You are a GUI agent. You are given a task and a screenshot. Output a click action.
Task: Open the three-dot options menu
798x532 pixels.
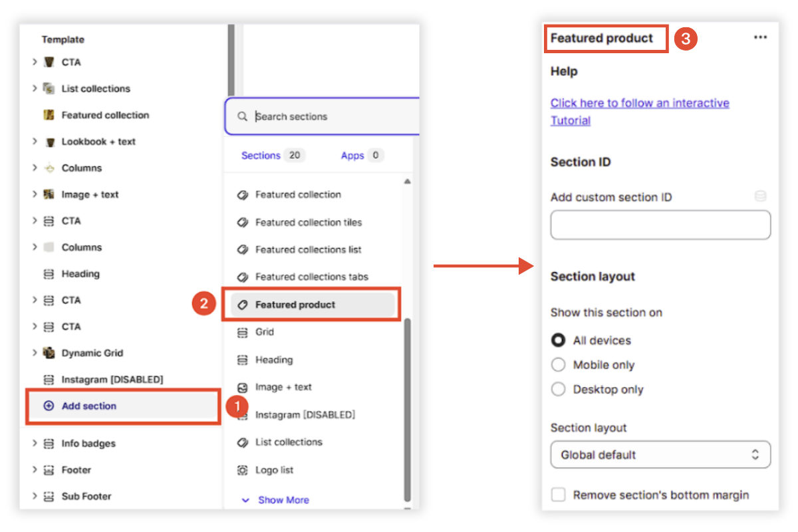click(x=760, y=37)
